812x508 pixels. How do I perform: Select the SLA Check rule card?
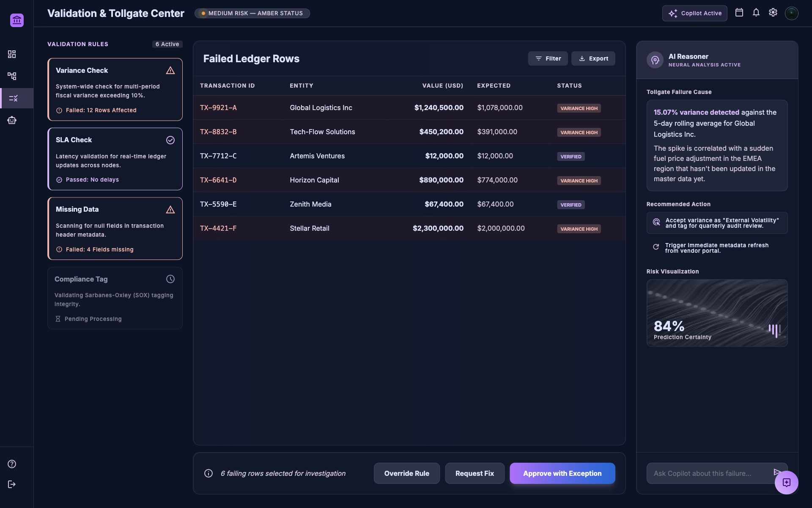tap(115, 159)
